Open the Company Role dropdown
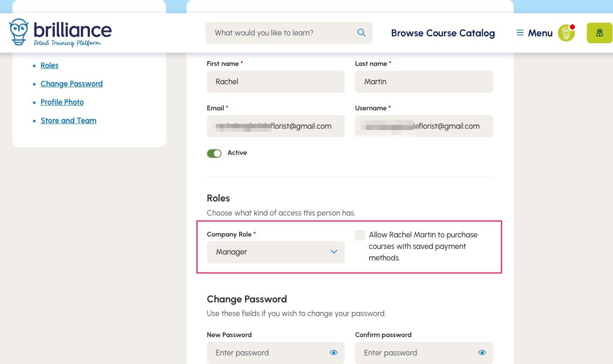Image resolution: width=613 pixels, height=364 pixels. [275, 252]
